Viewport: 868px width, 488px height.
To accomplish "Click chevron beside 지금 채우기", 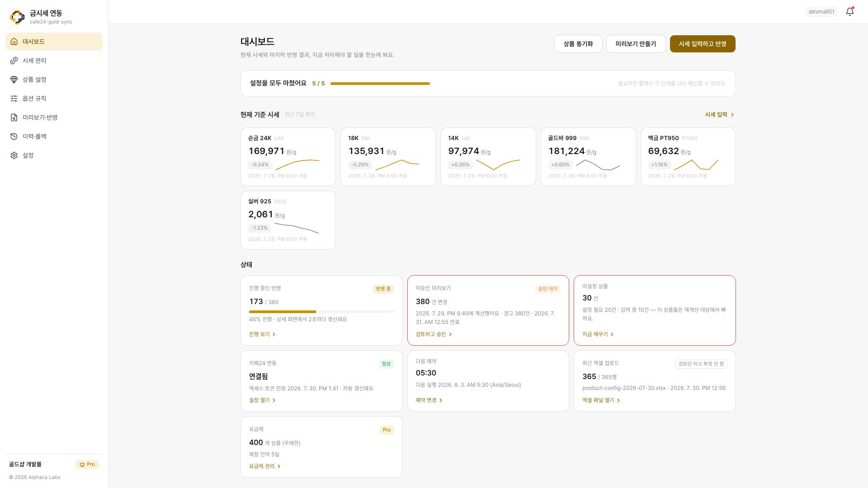I will pyautogui.click(x=612, y=334).
